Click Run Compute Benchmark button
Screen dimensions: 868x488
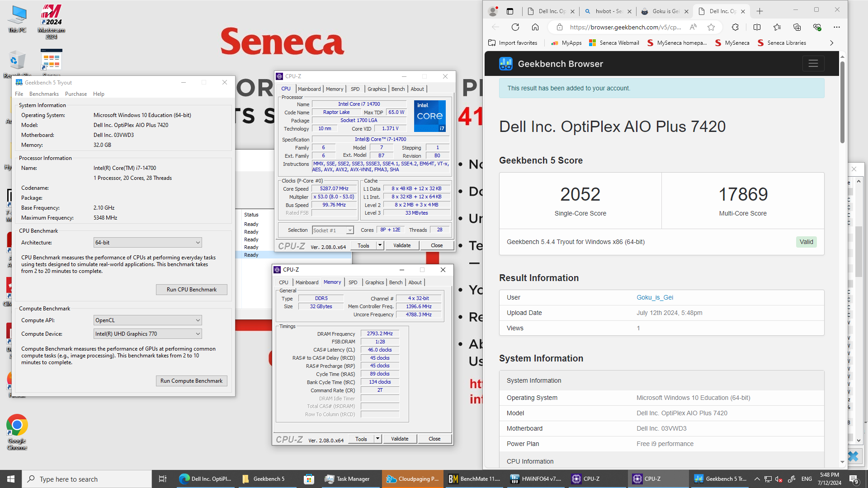(x=192, y=381)
